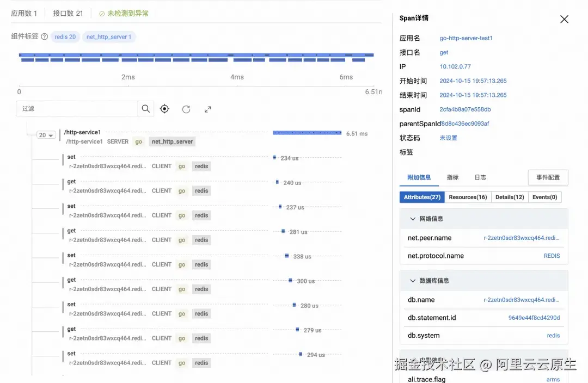
Task: Toggle the net_http_server 1 component tag filter
Action: (x=108, y=36)
